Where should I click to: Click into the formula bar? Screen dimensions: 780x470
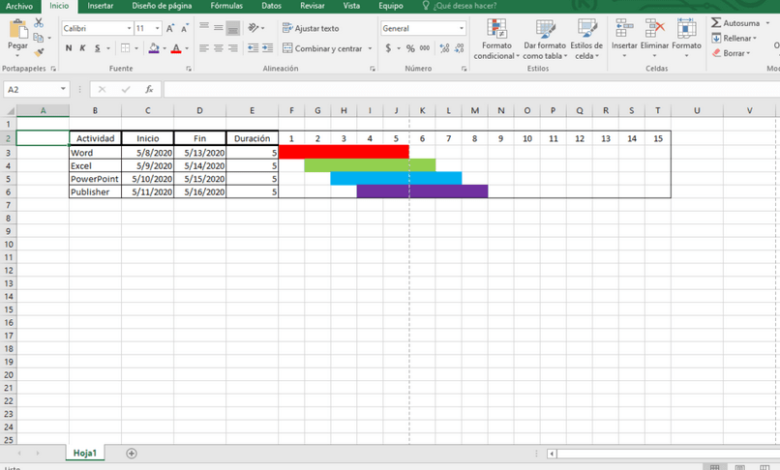click(x=472, y=90)
